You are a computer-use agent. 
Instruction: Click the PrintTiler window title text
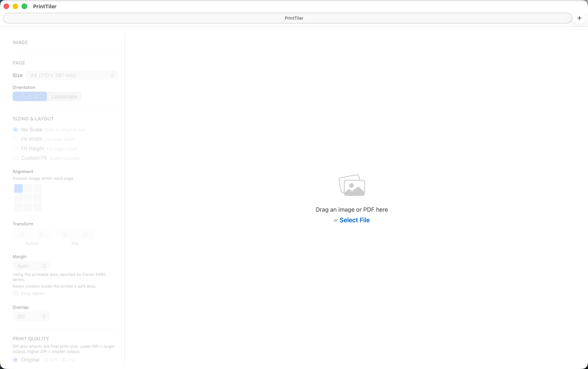click(45, 6)
